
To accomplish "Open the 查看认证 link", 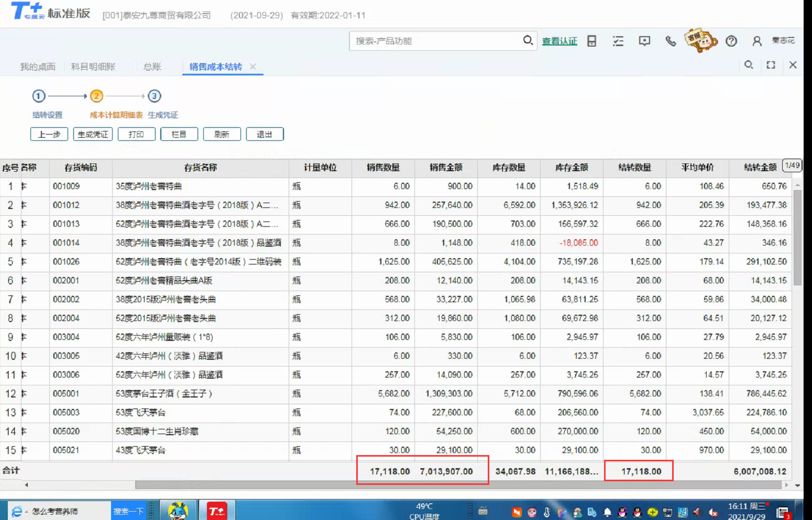I will [x=559, y=41].
